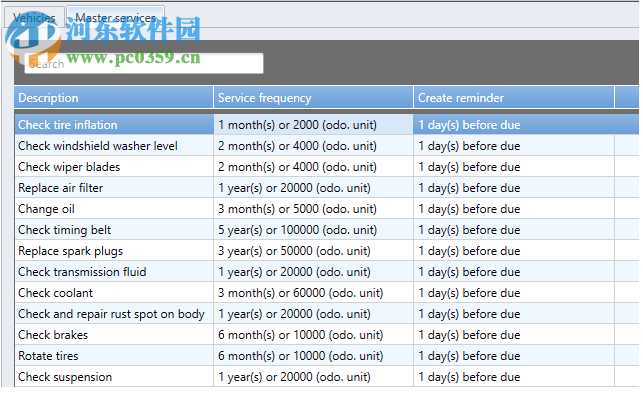Switch to the Vehicles tab
The width and height of the screenshot is (643, 393).
pyautogui.click(x=34, y=18)
